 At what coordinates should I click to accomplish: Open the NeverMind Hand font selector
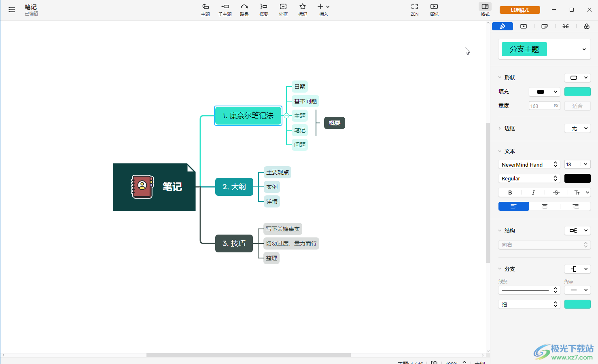pos(529,165)
